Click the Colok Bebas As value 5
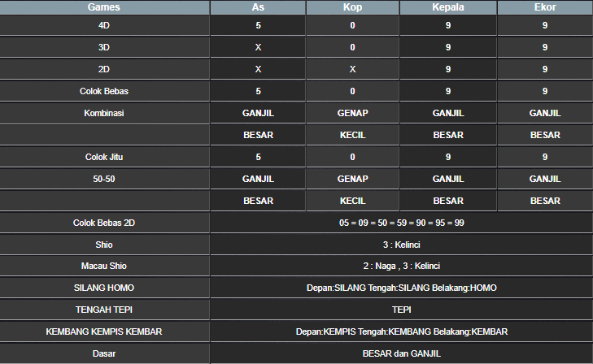This screenshot has height=364, width=593. 258,91
